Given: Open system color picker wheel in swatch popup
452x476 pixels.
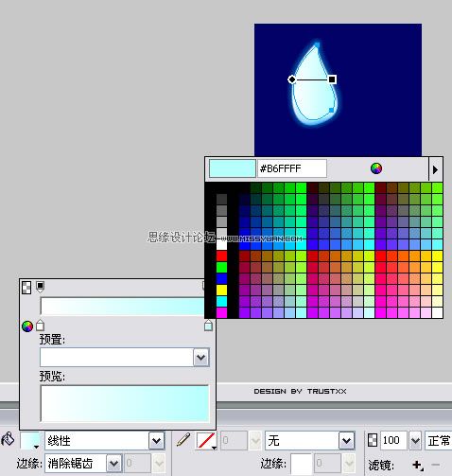Looking at the screenshot, I should coord(376,168).
